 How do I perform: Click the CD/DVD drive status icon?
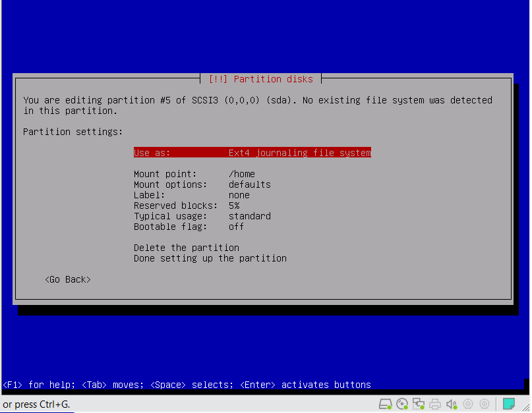coord(402,404)
